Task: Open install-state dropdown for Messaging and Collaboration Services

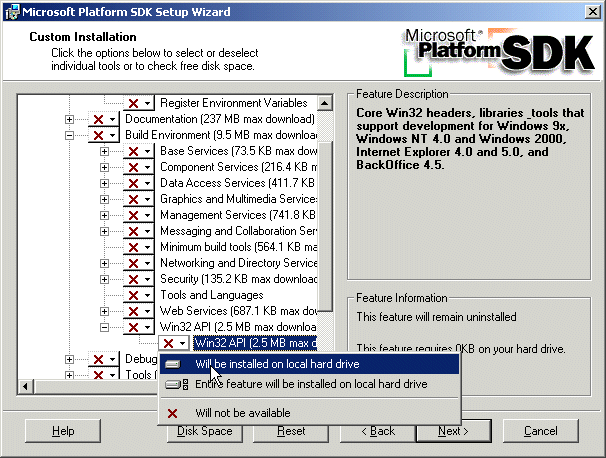Action: pyautogui.click(x=139, y=232)
